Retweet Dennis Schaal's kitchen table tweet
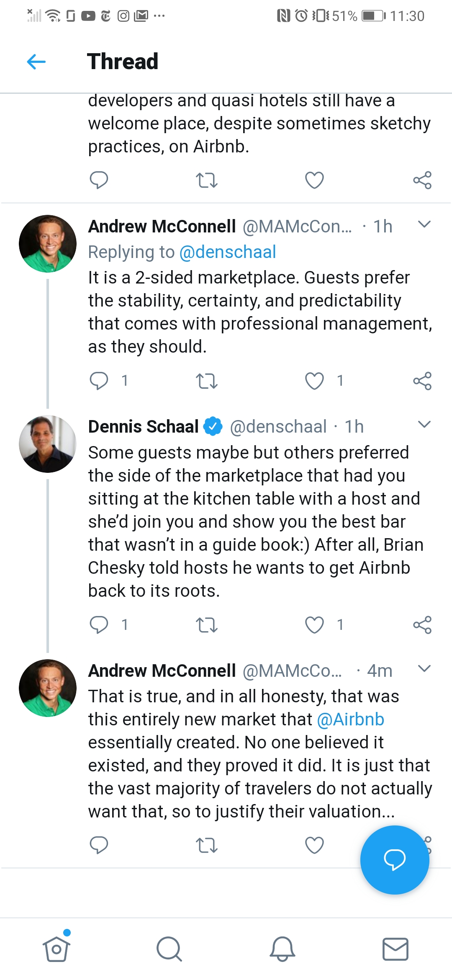 click(207, 625)
